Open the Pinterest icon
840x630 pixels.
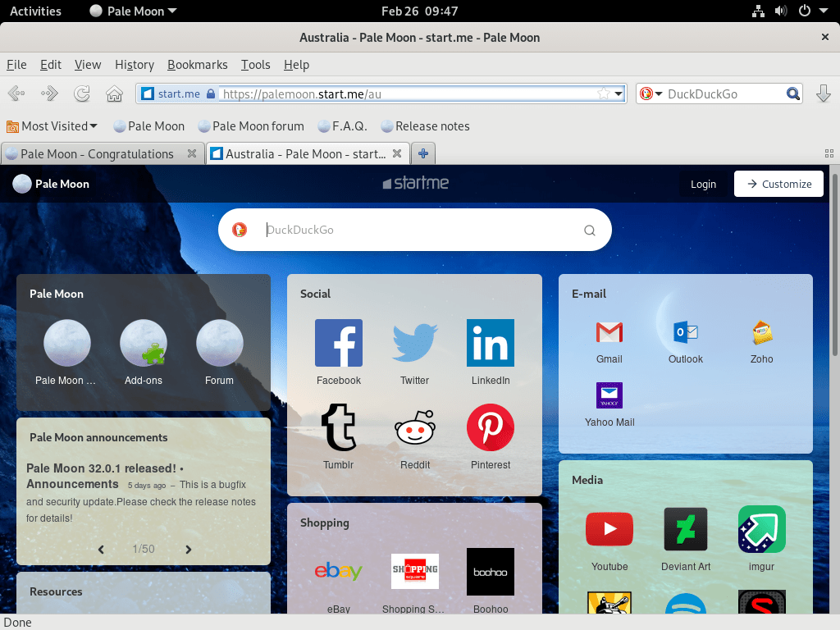[491, 427]
